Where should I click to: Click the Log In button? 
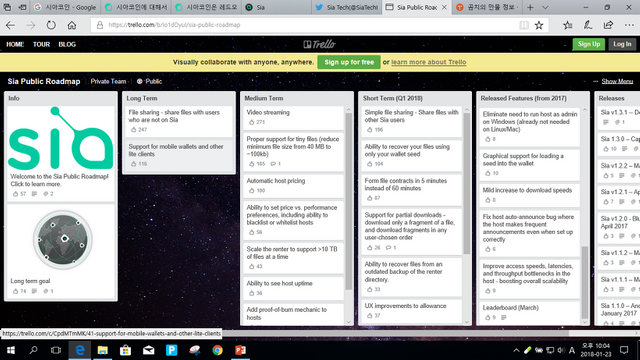click(622, 44)
